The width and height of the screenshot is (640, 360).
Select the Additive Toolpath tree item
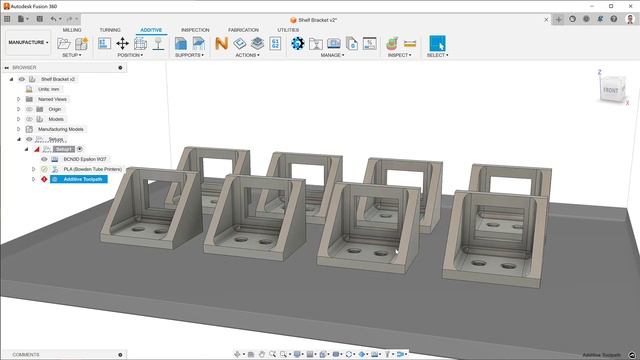[x=79, y=179]
